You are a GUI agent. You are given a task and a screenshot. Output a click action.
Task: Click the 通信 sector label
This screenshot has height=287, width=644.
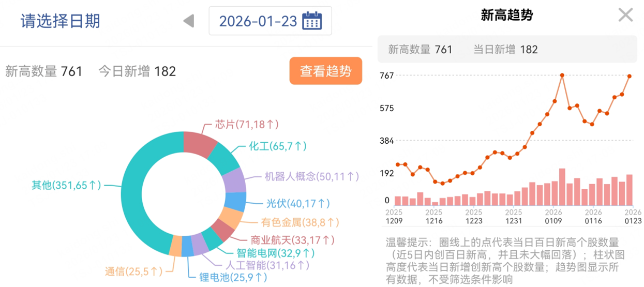click(133, 271)
